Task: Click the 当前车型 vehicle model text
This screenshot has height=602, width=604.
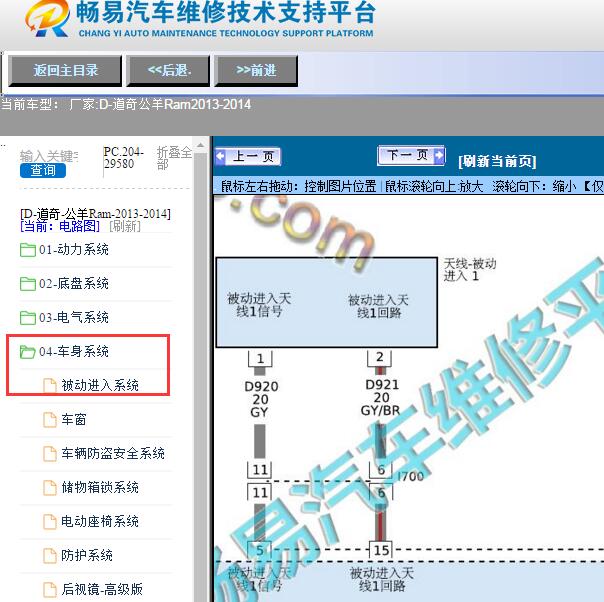Action: pos(126,104)
